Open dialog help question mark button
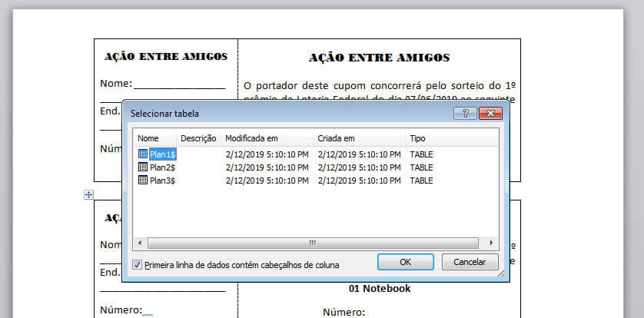The width and height of the screenshot is (644, 318). click(466, 113)
